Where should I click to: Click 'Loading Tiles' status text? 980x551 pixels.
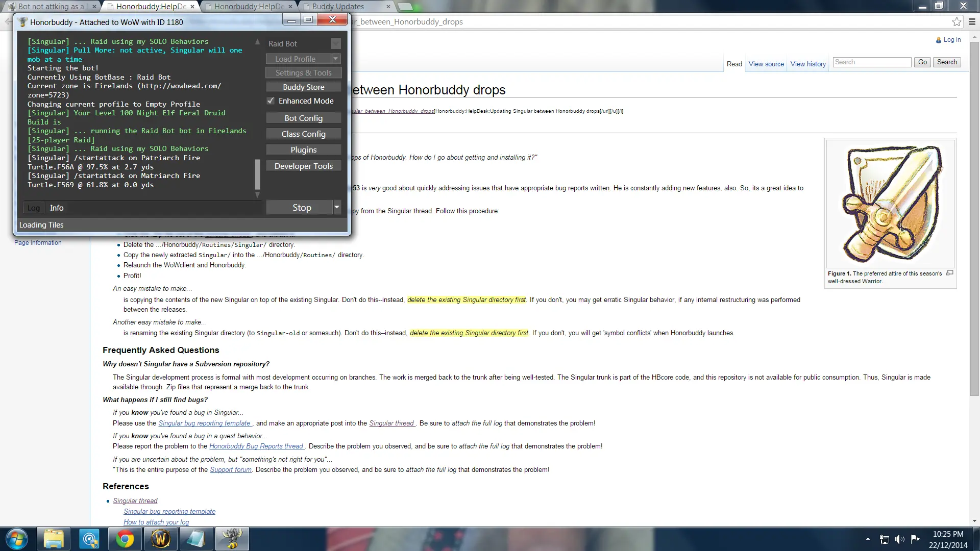pos(41,225)
